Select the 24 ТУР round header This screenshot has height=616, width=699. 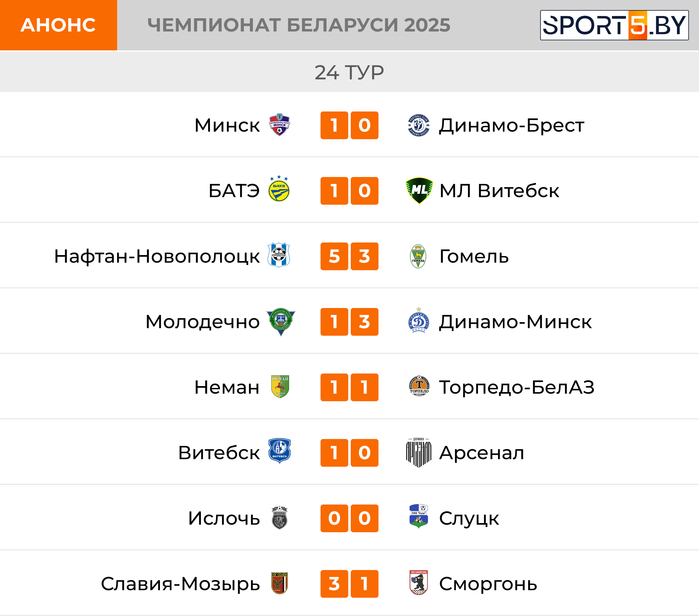point(349,72)
